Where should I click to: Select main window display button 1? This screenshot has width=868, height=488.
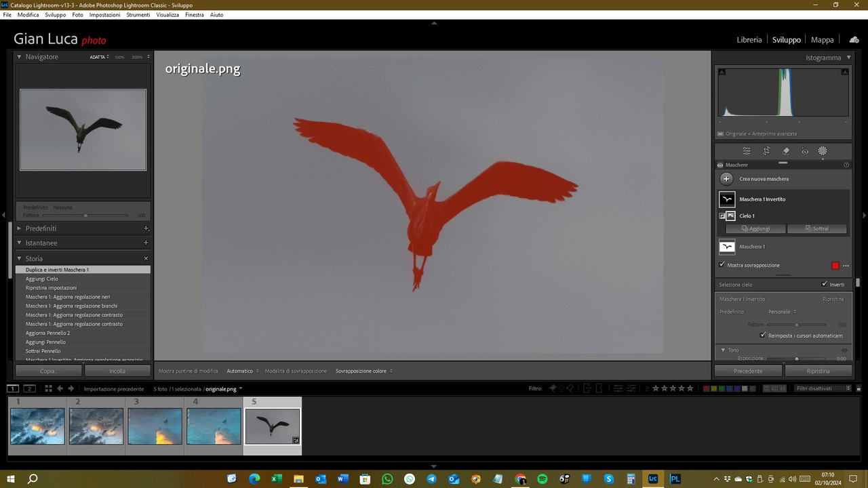pos(13,388)
